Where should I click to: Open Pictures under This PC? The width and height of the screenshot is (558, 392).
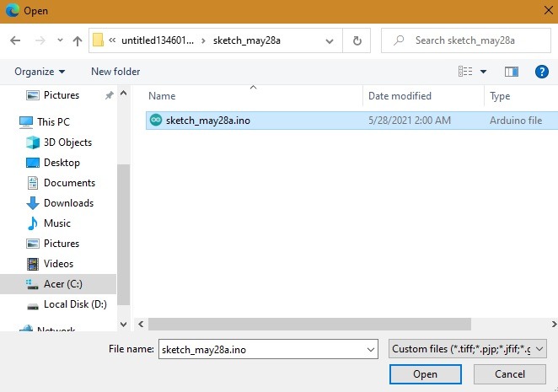coord(62,244)
